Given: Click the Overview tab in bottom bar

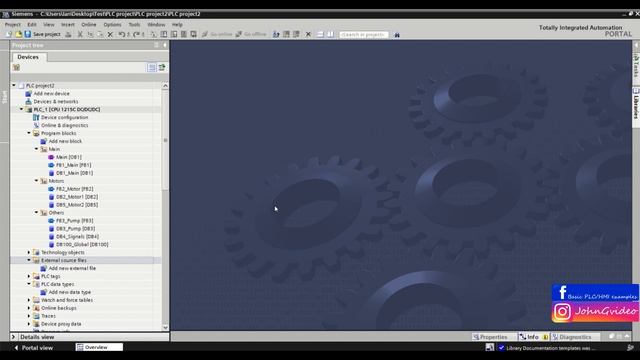Looking at the screenshot, I should (99, 347).
